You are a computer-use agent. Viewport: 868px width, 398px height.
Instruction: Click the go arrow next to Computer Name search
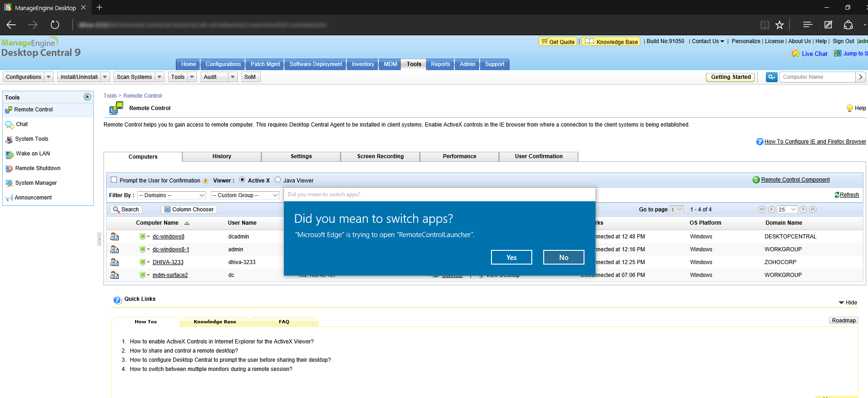tap(861, 77)
